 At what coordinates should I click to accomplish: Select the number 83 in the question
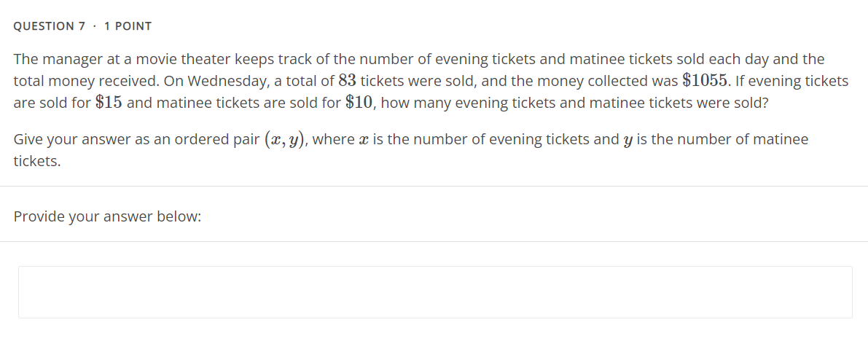click(x=347, y=81)
